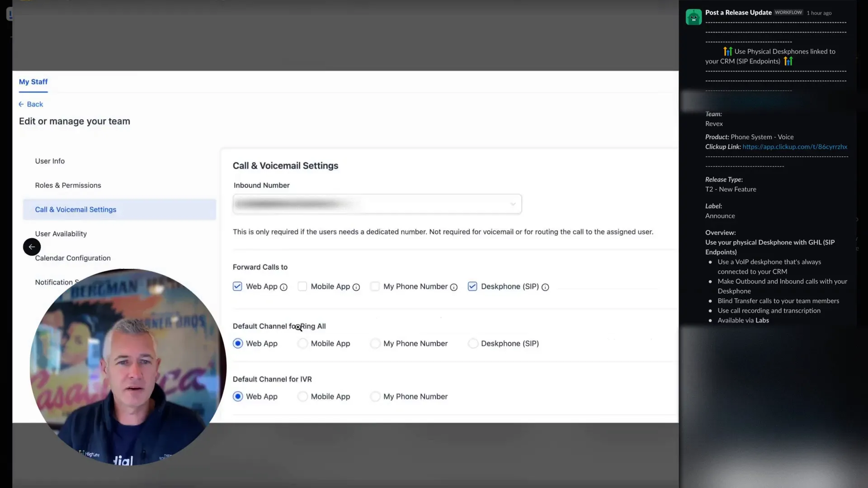
Task: Click the green workflow bot avatar
Action: coord(693,17)
